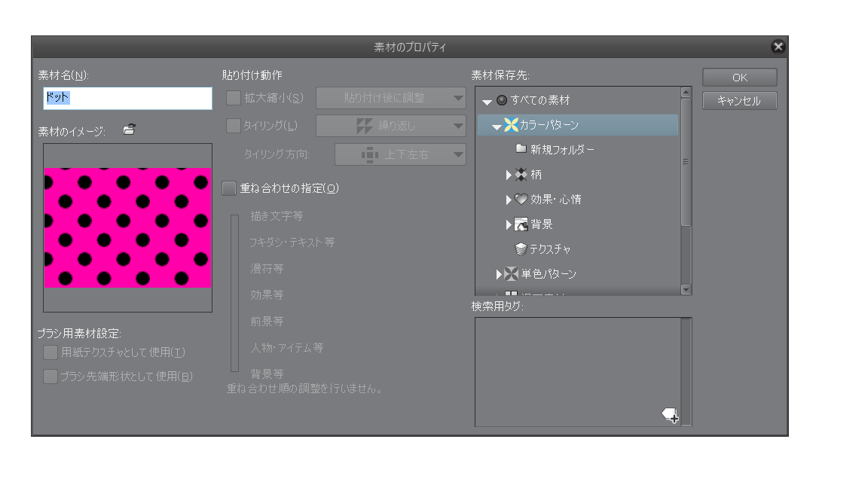868x488 pixels.
Task: Open the 貼り付け後に調整 dropdown
Action: click(x=391, y=98)
